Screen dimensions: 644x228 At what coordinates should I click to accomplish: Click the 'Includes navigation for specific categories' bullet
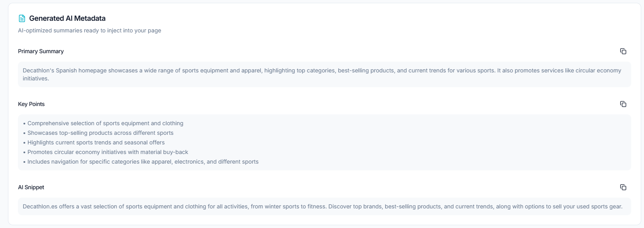pos(143,162)
